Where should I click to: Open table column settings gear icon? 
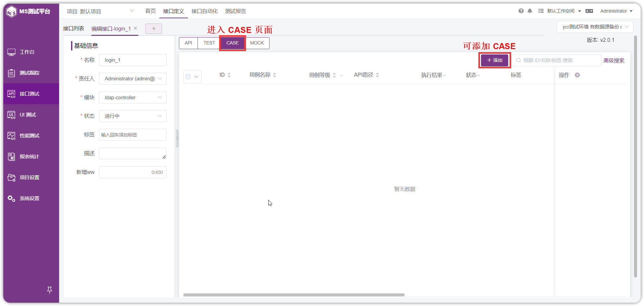point(577,75)
